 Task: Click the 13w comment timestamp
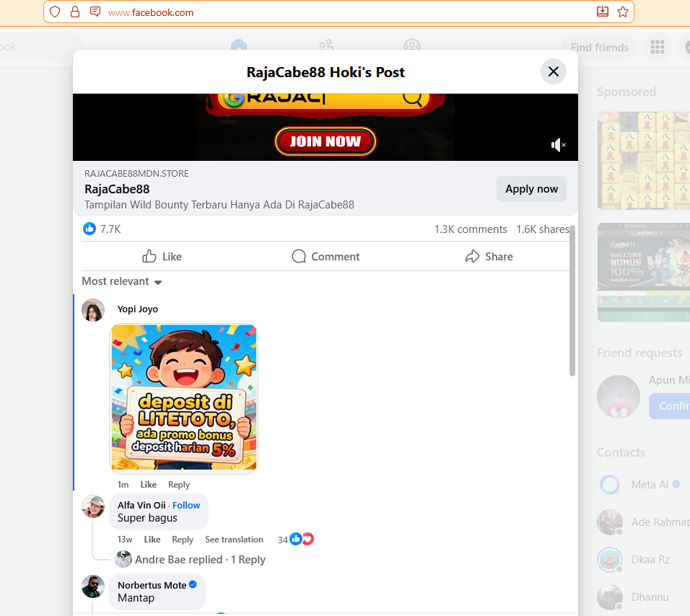tap(125, 540)
